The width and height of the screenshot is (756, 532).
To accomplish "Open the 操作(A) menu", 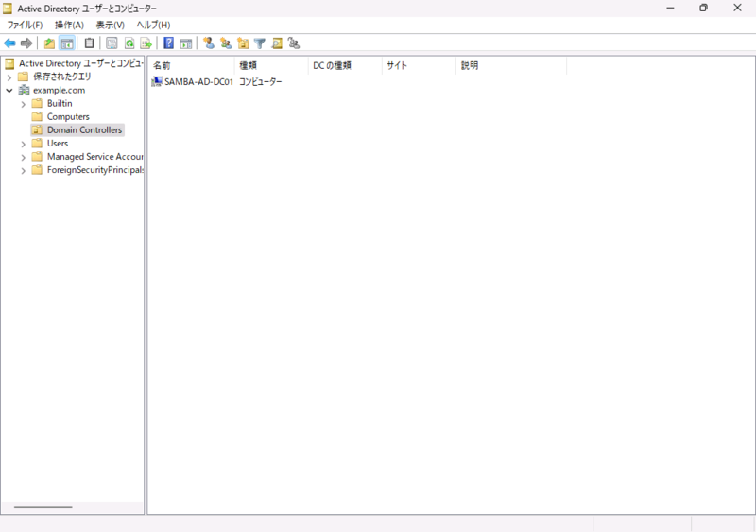I will click(69, 25).
